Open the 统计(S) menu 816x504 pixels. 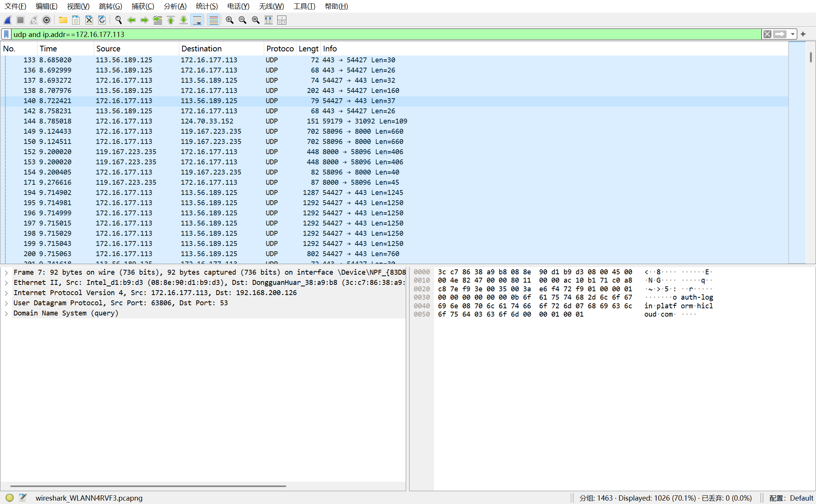click(207, 6)
